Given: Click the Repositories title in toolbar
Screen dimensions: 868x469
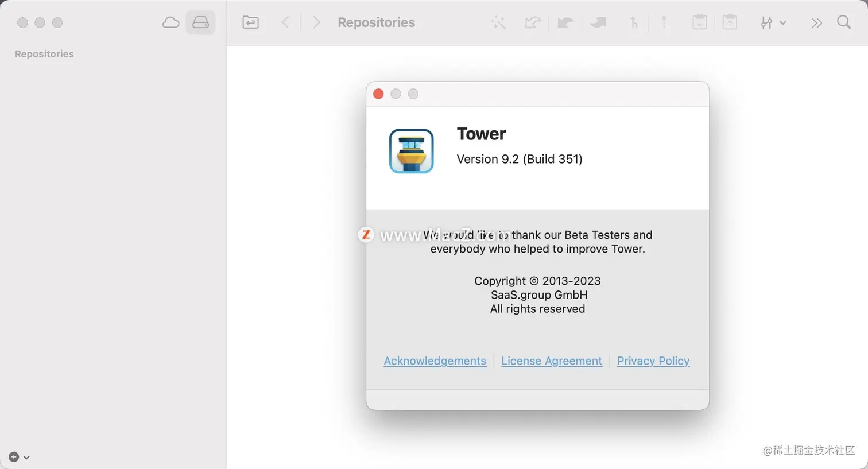Looking at the screenshot, I should click(x=376, y=22).
